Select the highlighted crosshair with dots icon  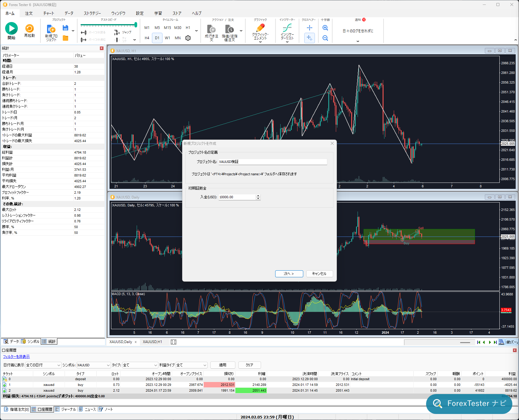[x=310, y=38]
